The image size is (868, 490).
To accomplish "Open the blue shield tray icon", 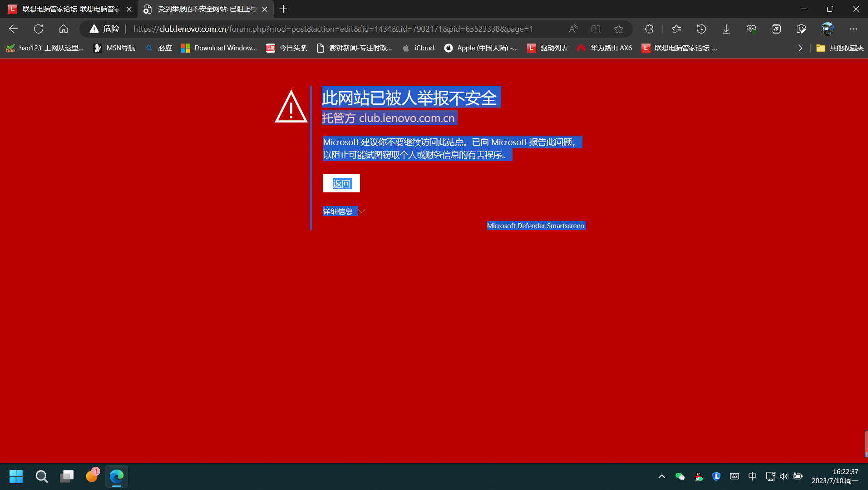I will [716, 476].
